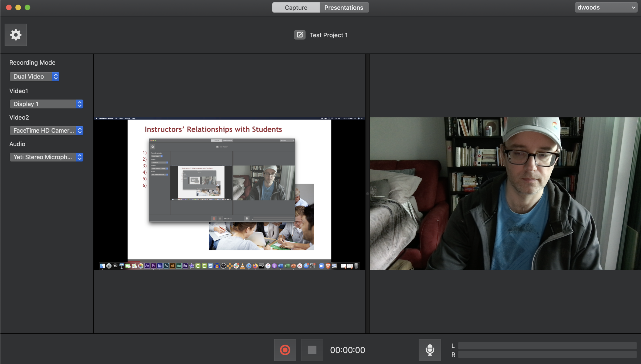
Task: Open the dwoods account dropdown
Action: click(606, 8)
